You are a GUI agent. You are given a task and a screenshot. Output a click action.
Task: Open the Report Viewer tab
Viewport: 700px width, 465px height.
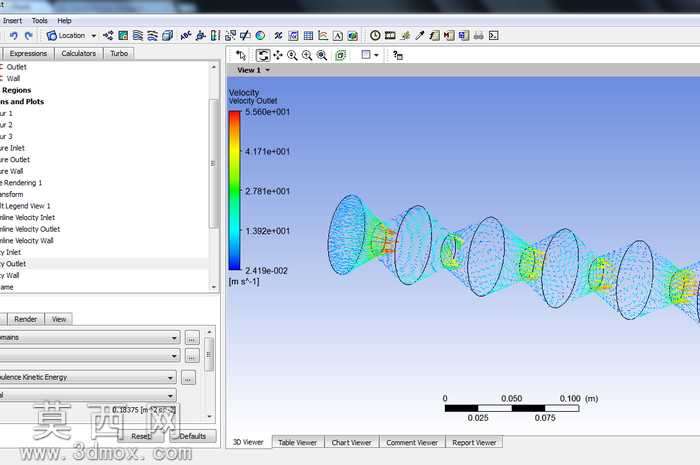point(474,442)
